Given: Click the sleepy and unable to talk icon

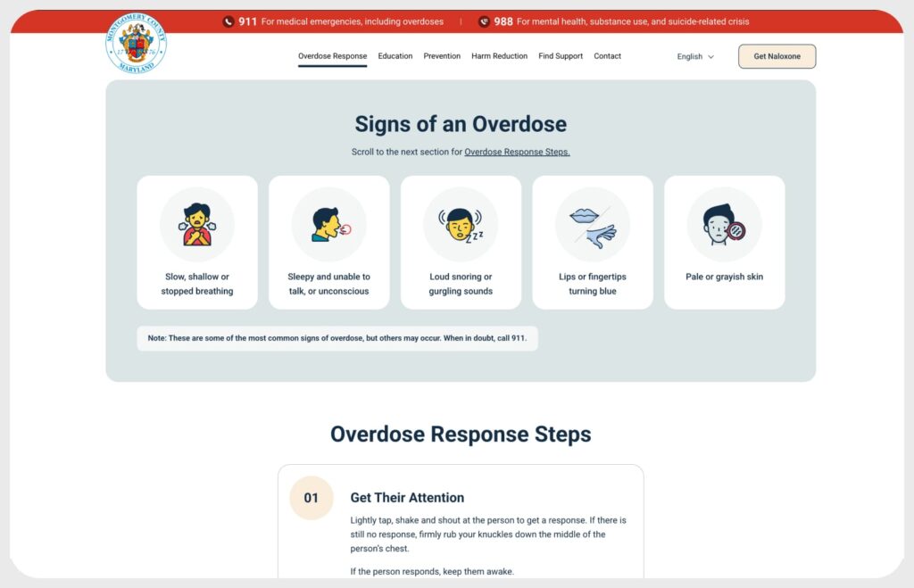Looking at the screenshot, I should click(328, 224).
